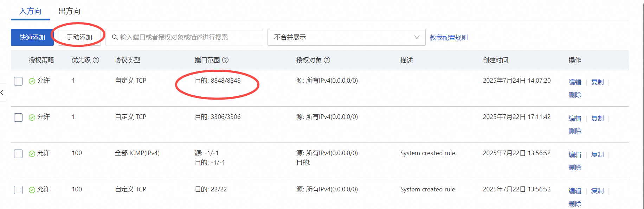Screen dimensions: 644x209
Task: Copy the 8848/8848 rule
Action: (x=597, y=82)
